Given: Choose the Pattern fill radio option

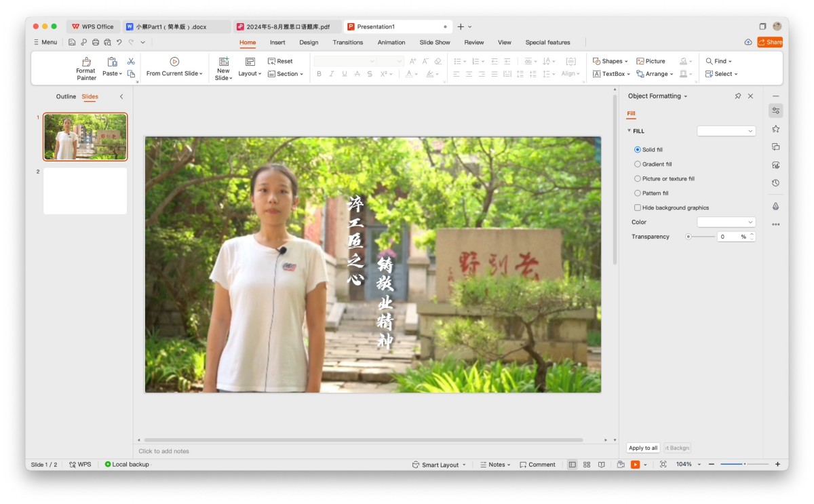Looking at the screenshot, I should pyautogui.click(x=638, y=193).
